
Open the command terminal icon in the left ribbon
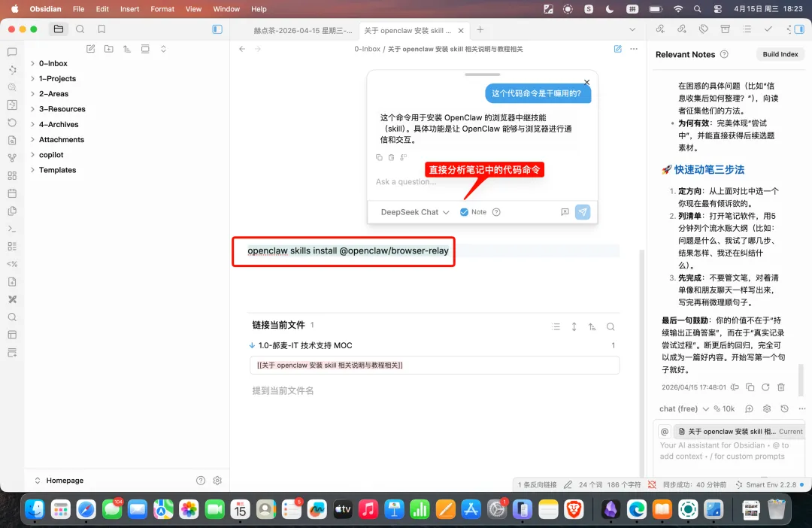click(12, 229)
